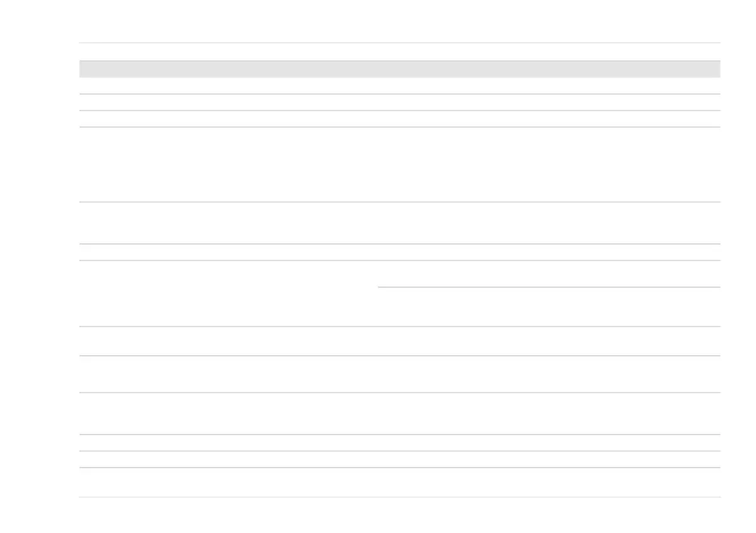Image resolution: width=756 pixels, height=533 pixels.
Task: Click the lower right sub-cell of split row
Action: [x=549, y=307]
